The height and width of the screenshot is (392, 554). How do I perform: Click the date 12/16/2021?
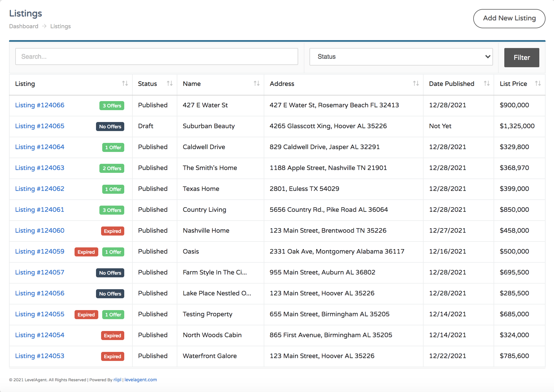coord(448,251)
